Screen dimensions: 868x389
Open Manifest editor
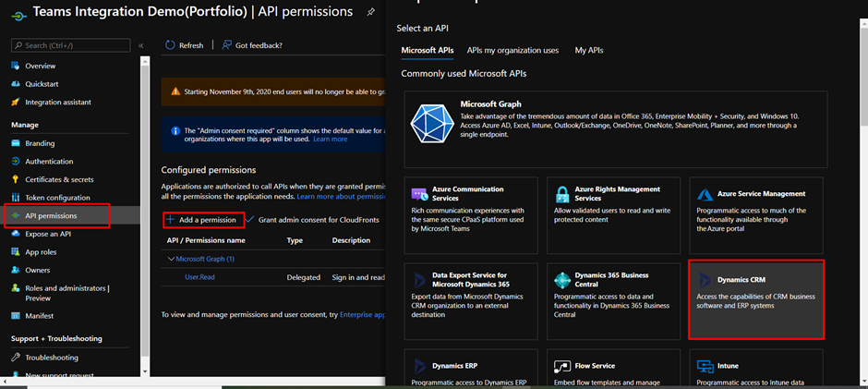click(x=40, y=316)
